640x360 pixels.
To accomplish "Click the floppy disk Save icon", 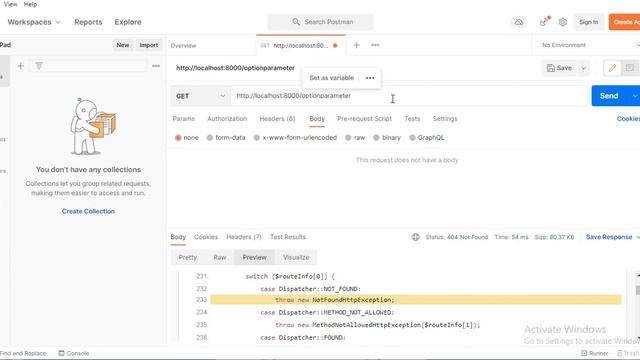I will click(551, 68).
